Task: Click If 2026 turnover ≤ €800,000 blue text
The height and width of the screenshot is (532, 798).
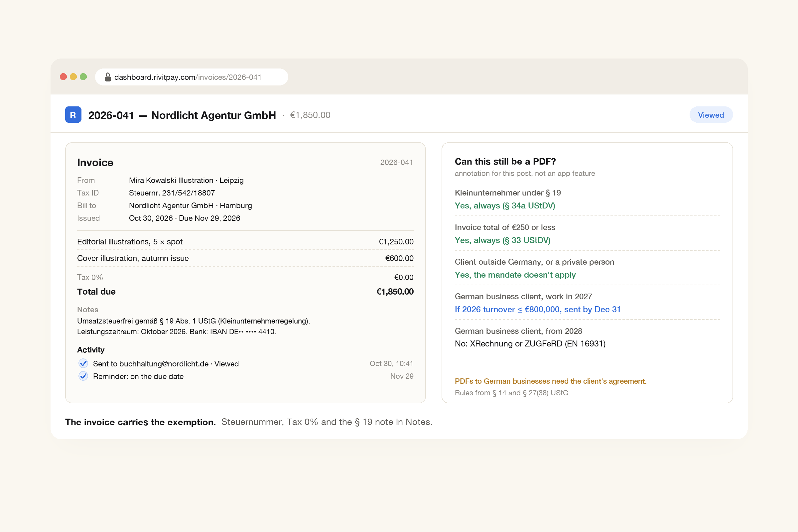Action: click(x=537, y=310)
